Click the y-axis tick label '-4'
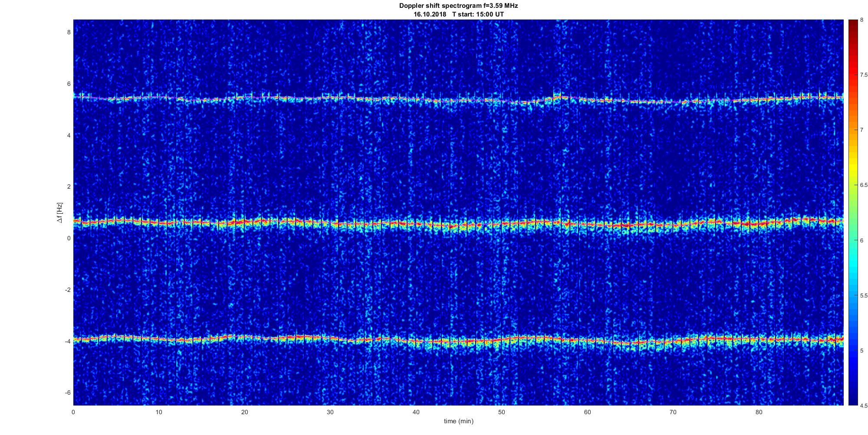This screenshot has height=435, width=868. point(67,341)
